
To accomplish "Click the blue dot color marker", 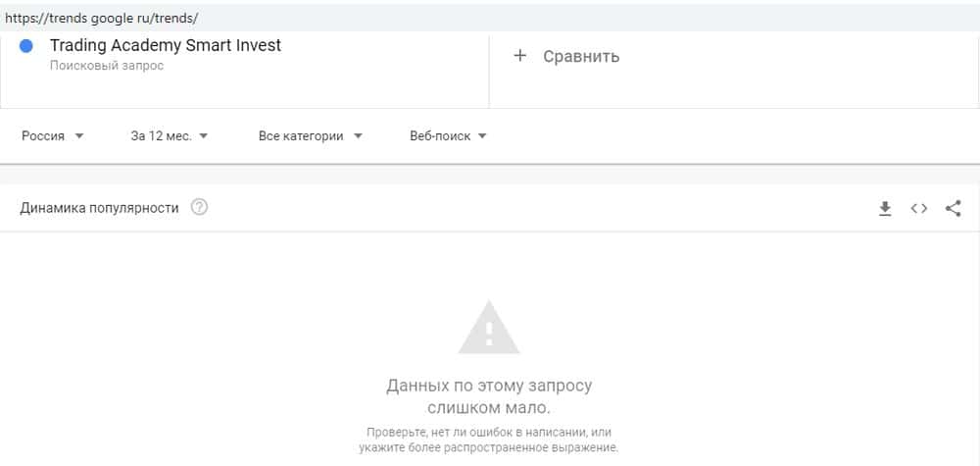I will (26, 46).
